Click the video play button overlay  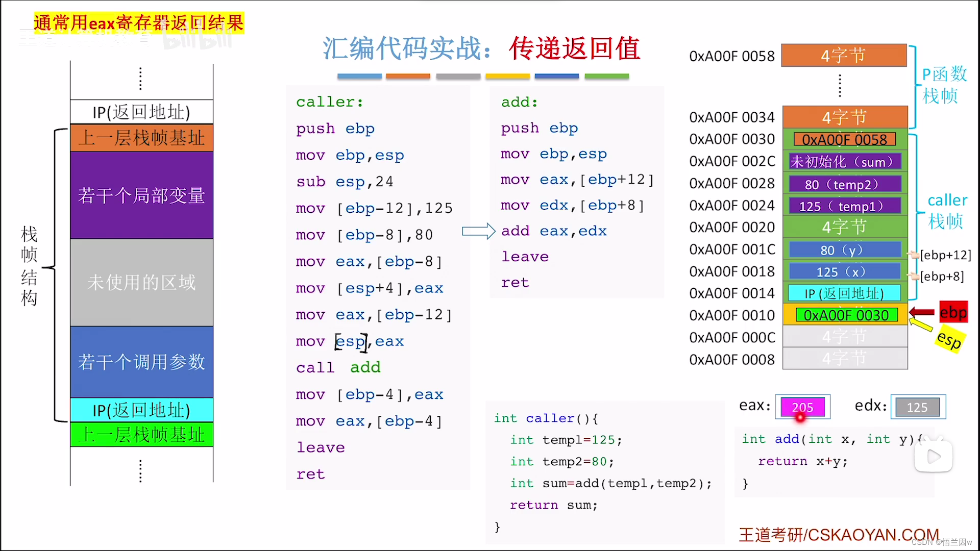point(934,457)
